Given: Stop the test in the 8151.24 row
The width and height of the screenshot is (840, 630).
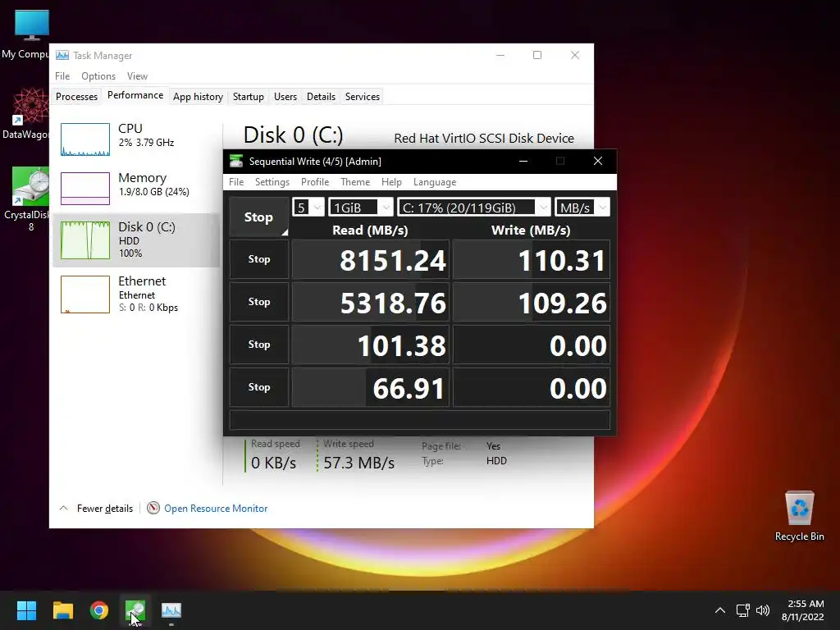Looking at the screenshot, I should [x=259, y=259].
